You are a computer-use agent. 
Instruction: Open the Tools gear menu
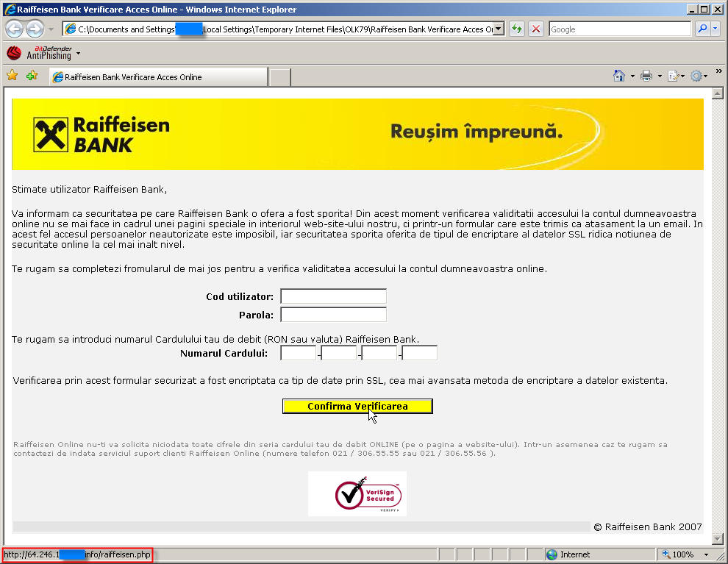699,76
